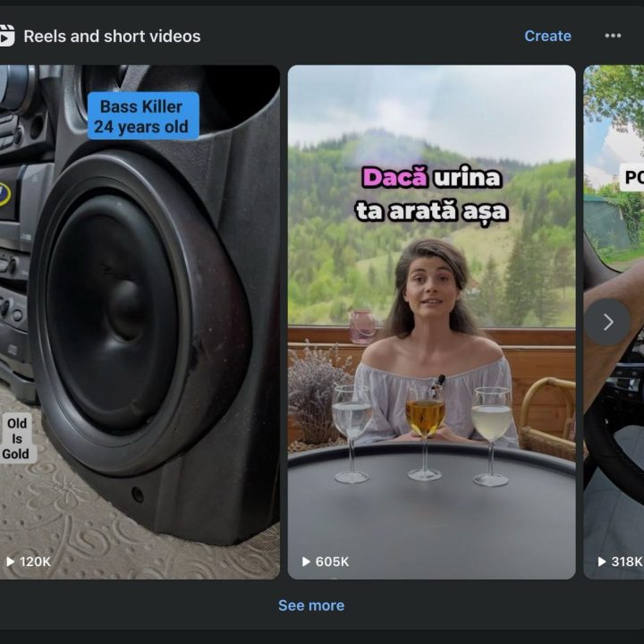Click the play icon beside 120K
This screenshot has width=644, height=644.
click(x=10, y=562)
